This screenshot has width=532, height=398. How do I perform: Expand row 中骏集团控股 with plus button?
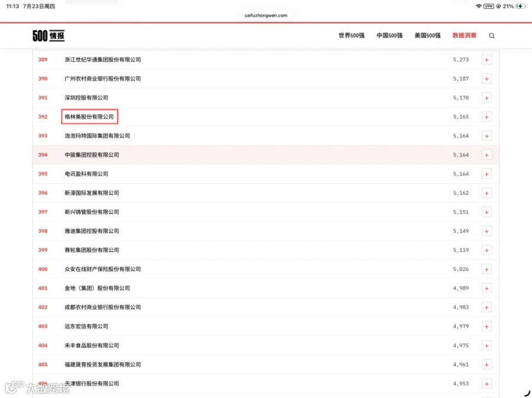point(486,155)
